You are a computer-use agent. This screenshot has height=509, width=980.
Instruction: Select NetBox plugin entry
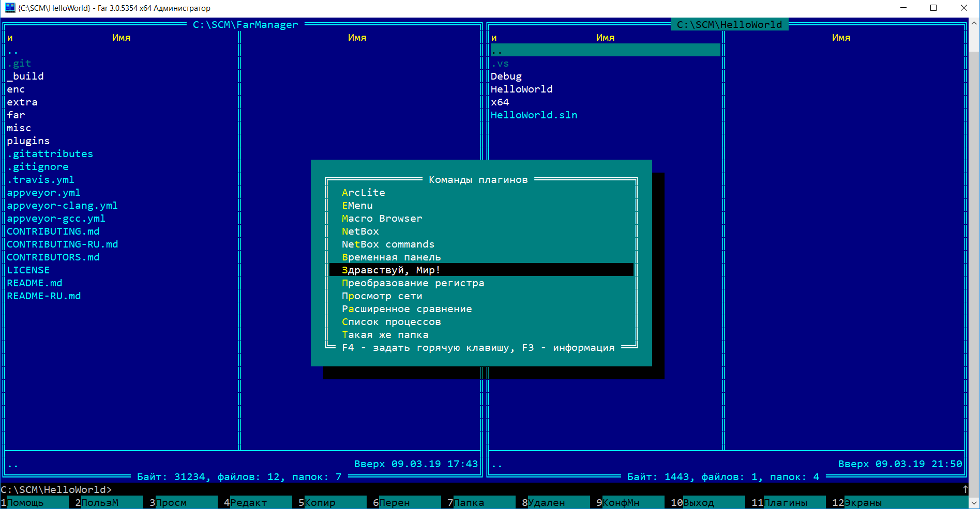point(481,231)
